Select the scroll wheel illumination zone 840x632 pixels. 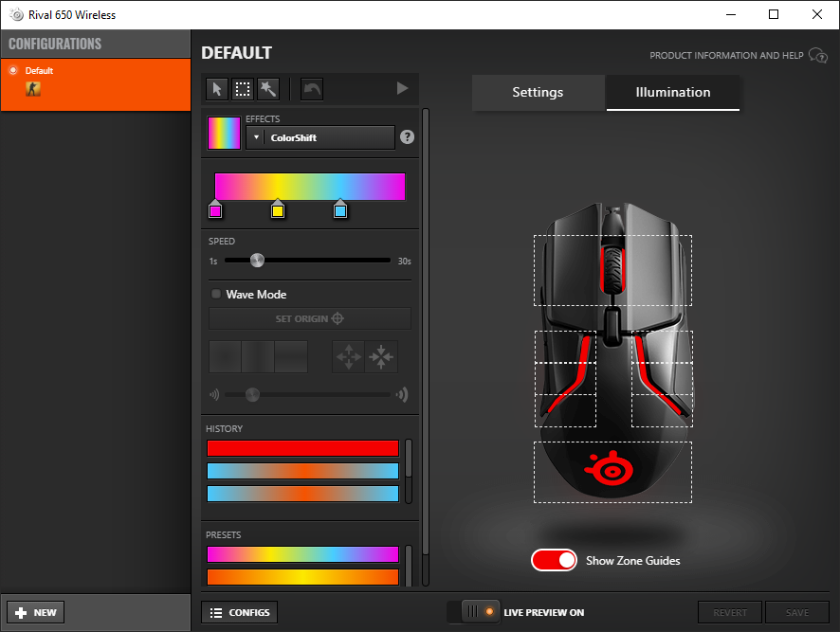click(x=612, y=270)
